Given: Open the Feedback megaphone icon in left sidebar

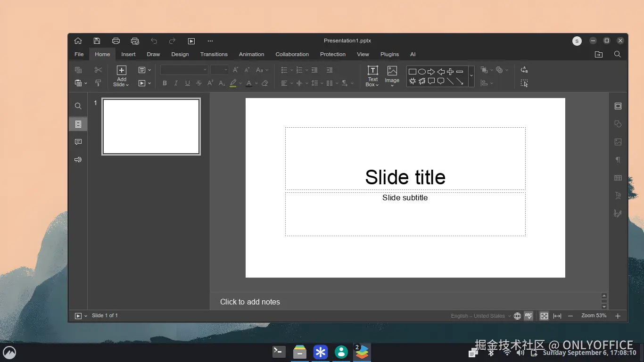Looking at the screenshot, I should (x=78, y=160).
